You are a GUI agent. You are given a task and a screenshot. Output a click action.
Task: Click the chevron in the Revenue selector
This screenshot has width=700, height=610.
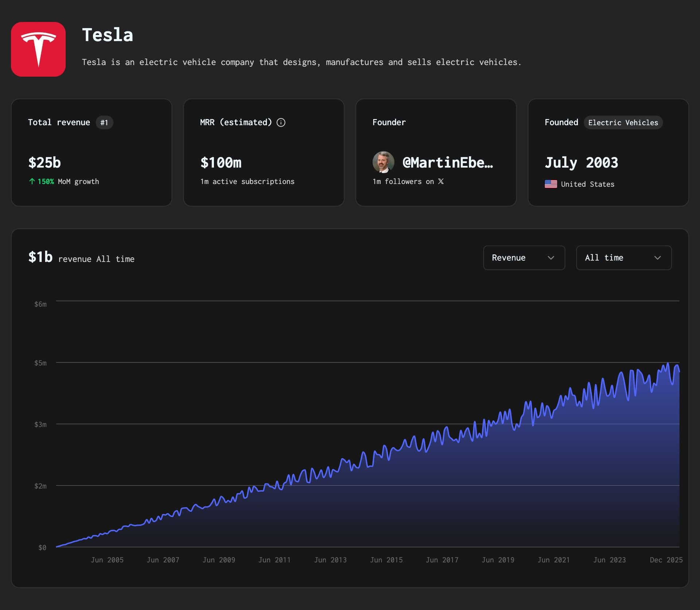[551, 258]
